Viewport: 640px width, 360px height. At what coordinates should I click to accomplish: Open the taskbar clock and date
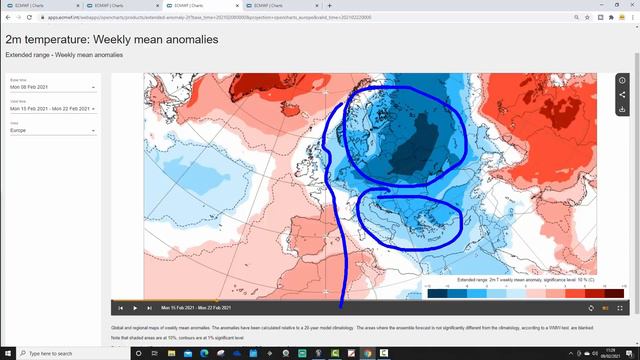point(611,353)
